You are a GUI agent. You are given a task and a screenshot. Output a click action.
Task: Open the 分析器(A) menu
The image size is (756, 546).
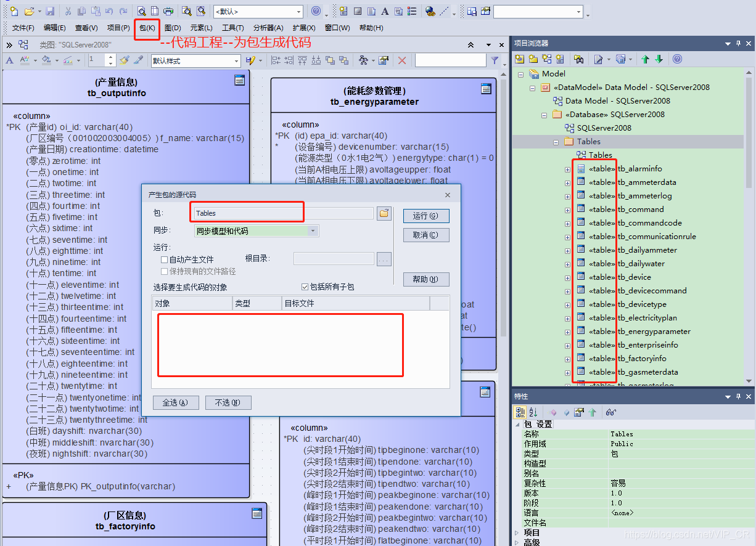click(x=268, y=28)
